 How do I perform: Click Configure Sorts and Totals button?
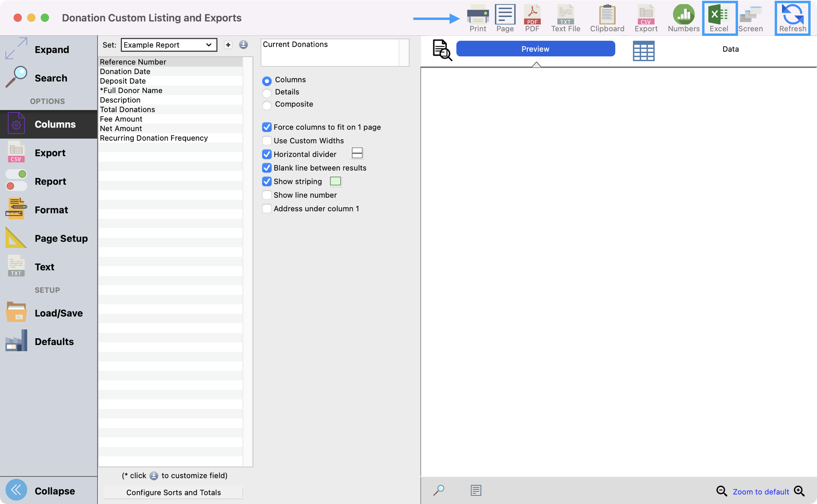174,492
